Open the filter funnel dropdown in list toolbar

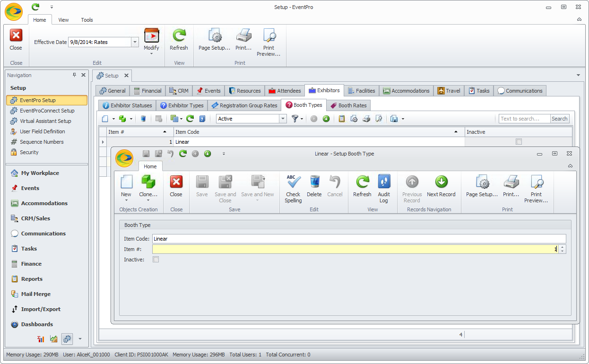tap(302, 119)
